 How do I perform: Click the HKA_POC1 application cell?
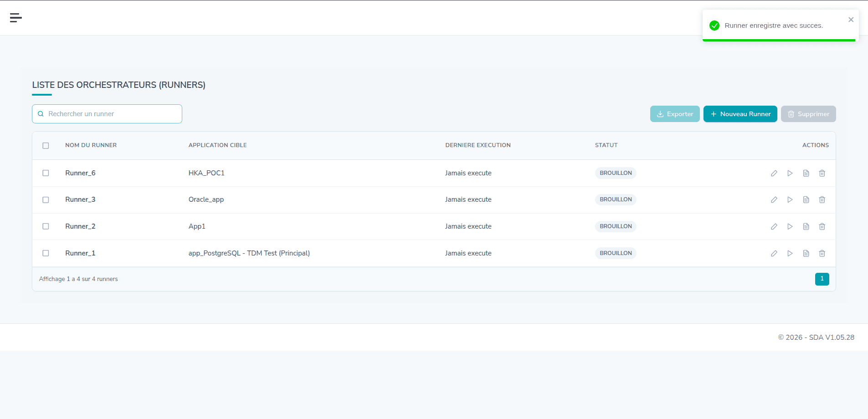[x=206, y=173]
